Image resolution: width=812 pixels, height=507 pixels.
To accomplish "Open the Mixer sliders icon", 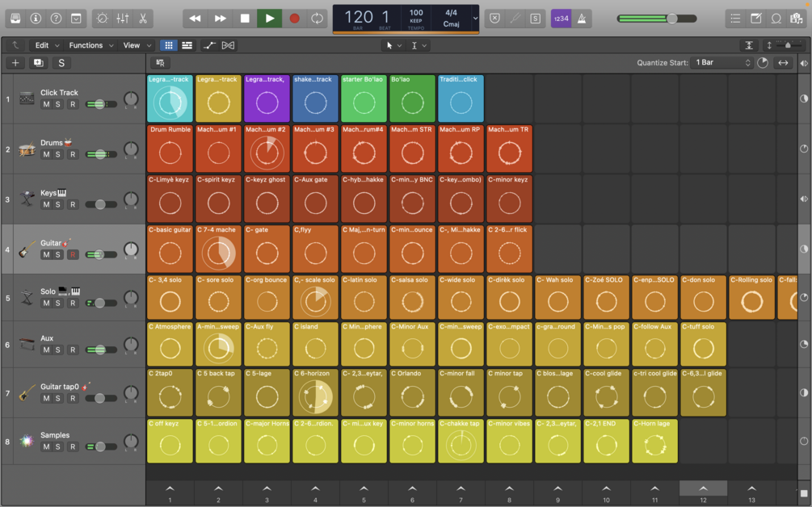I will (x=123, y=19).
